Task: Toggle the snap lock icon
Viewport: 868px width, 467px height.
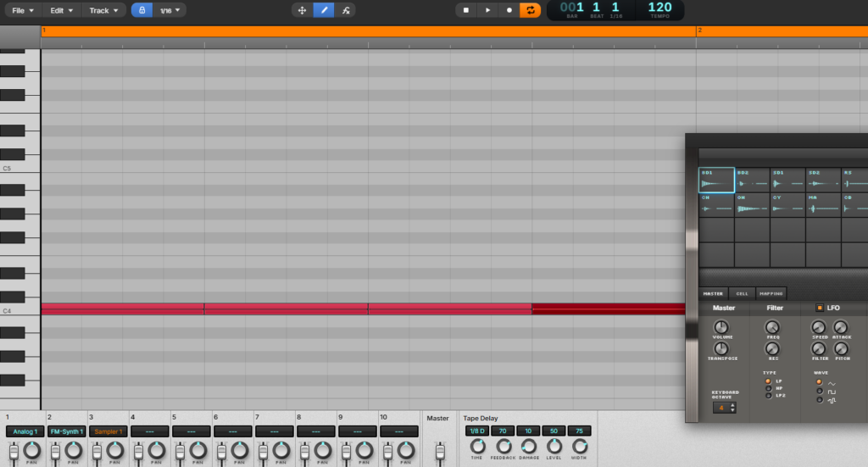Action: pyautogui.click(x=142, y=10)
